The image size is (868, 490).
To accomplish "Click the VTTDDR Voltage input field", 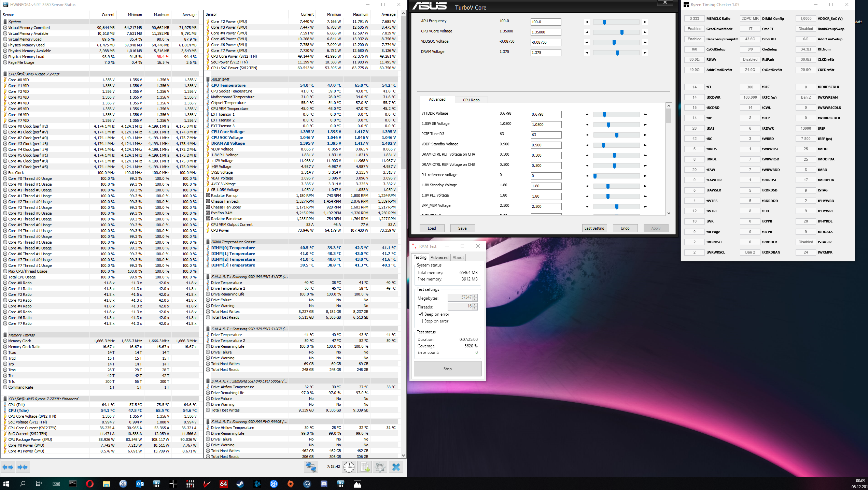I will 546,115.
